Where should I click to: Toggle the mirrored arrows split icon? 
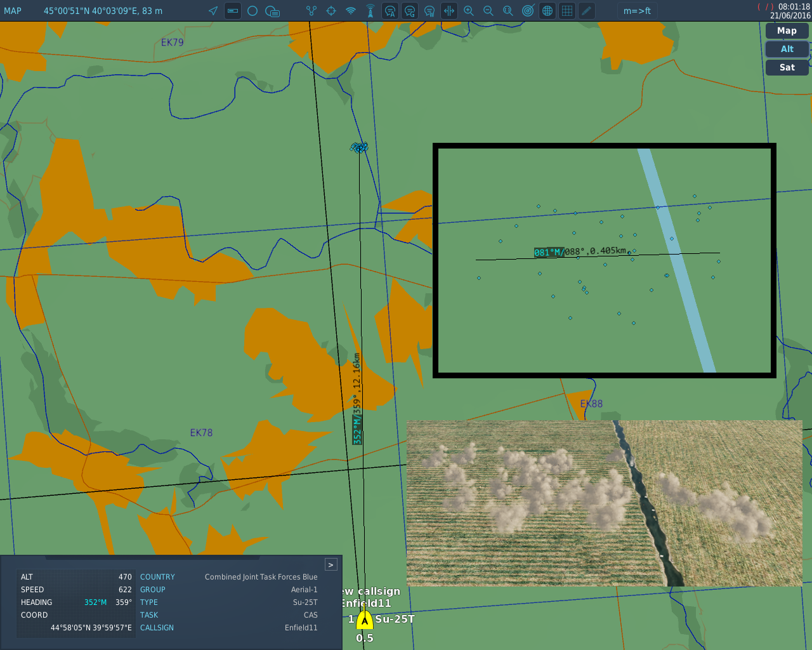pos(449,11)
